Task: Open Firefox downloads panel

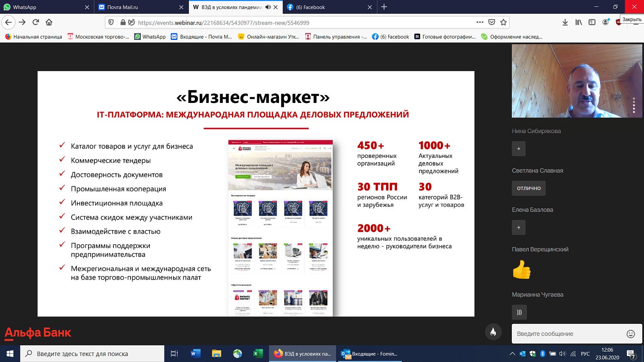Action: [565, 22]
